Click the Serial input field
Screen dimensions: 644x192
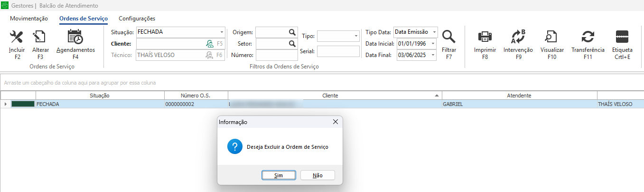click(x=338, y=51)
